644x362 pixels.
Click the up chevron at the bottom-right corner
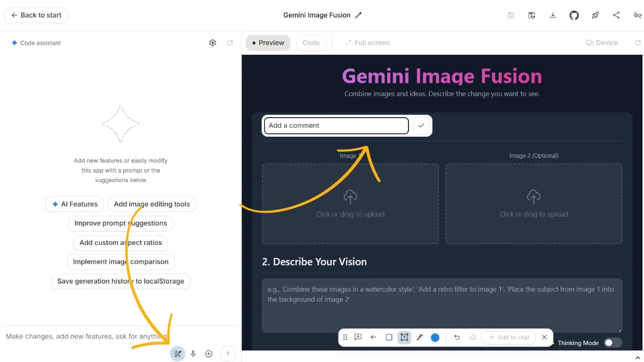638,357
